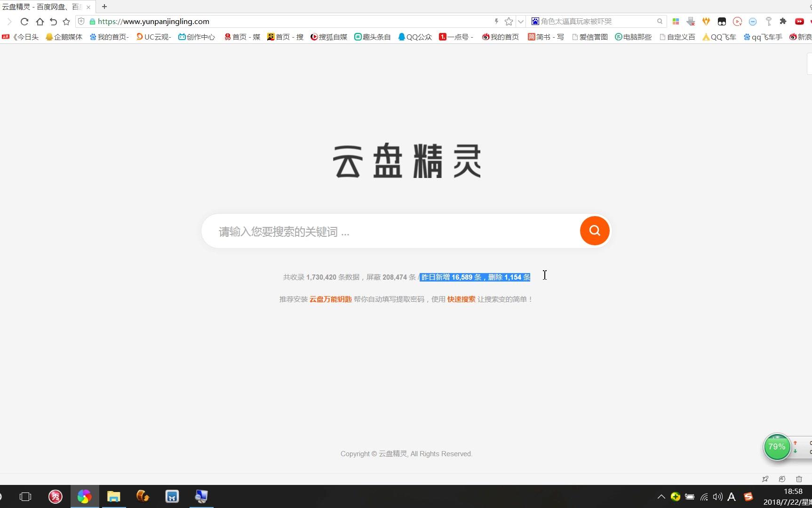Close the 云盘精灵 tab
This screenshot has width=812, height=508.
[88, 7]
